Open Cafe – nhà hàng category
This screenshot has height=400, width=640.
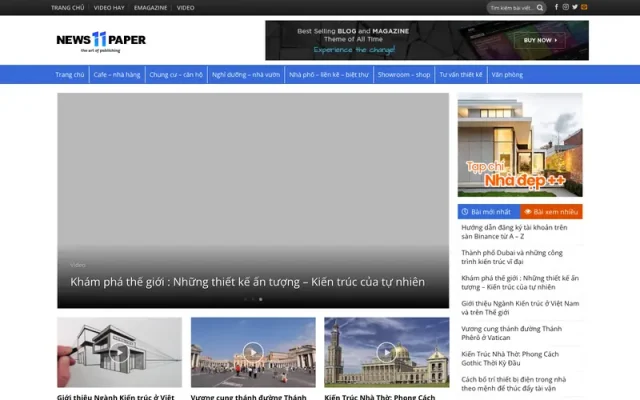[117, 75]
